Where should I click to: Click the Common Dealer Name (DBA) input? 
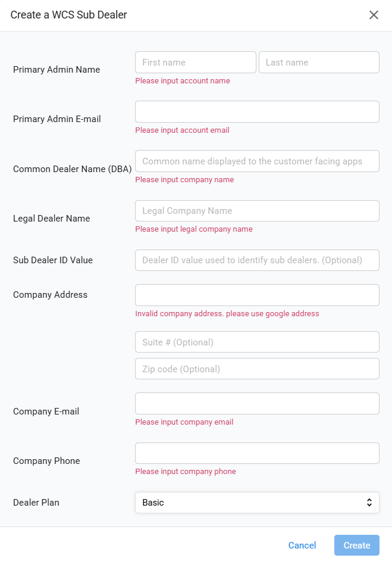pyautogui.click(x=257, y=161)
